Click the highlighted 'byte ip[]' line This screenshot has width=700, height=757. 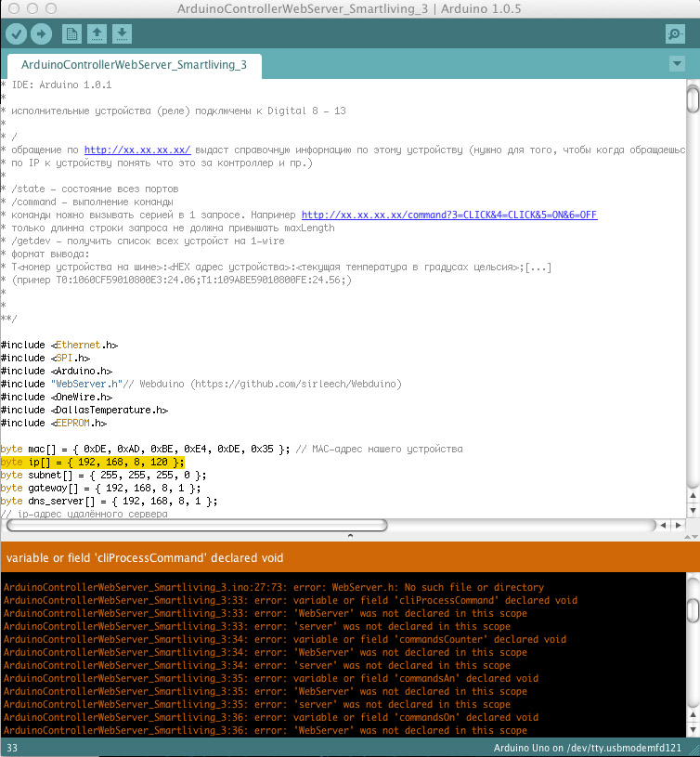coord(93,463)
